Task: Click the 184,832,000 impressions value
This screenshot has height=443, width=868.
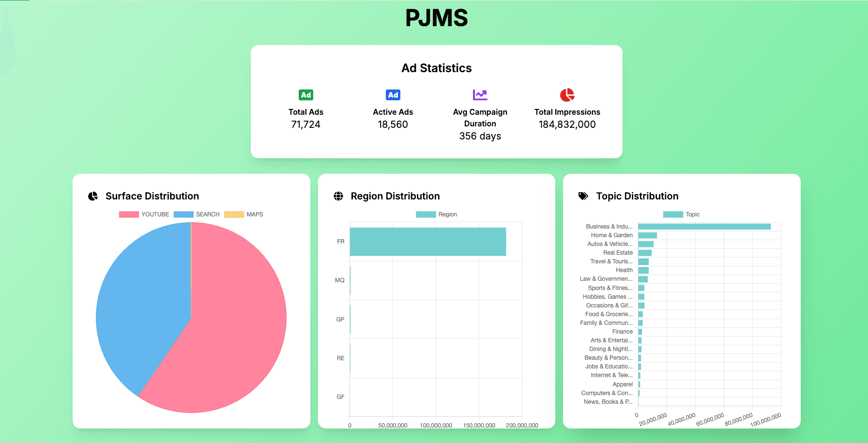Action: (x=567, y=124)
